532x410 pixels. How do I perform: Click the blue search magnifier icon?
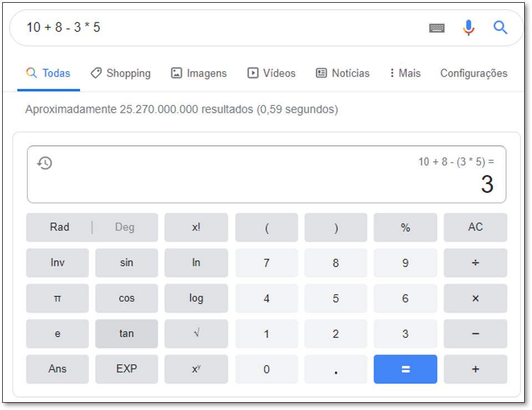coord(500,27)
